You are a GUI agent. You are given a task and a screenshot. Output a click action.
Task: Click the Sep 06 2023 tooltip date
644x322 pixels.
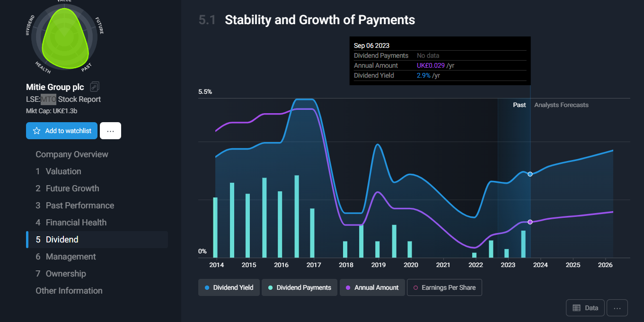click(x=371, y=45)
